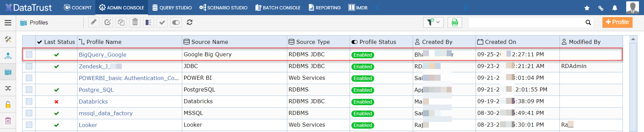Open the Postgre_SQL profile link
This screenshot has height=132, width=644.
[x=96, y=90]
